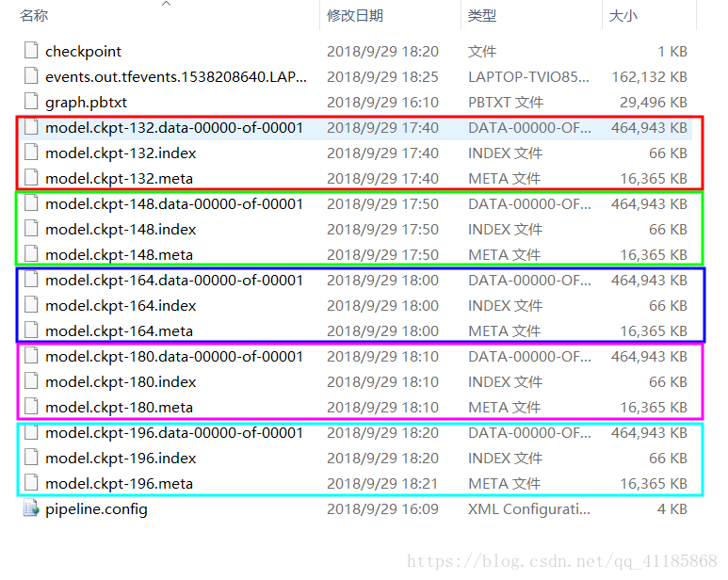Click the model.ckpt-164.index file icon
The height and width of the screenshot is (580, 728).
31,305
